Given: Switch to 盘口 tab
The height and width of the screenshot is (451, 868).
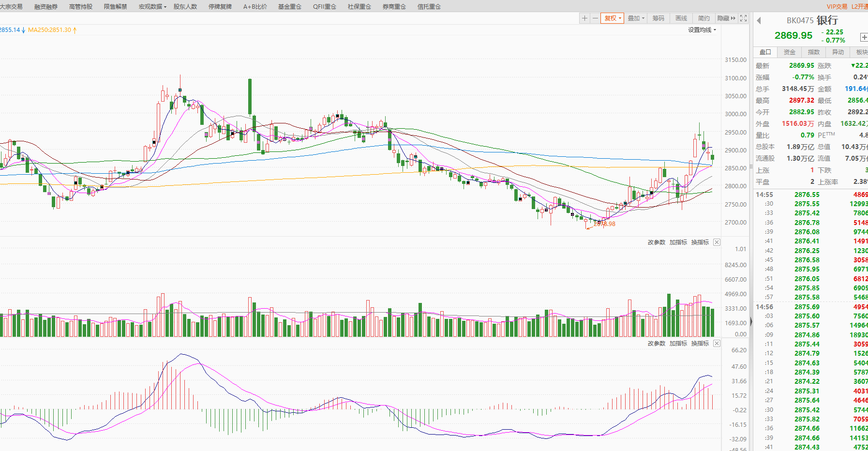Looking at the screenshot, I should [765, 52].
